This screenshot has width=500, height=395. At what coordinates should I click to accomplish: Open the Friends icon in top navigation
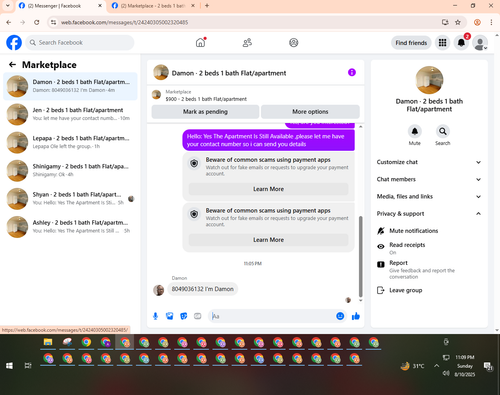coord(247,43)
